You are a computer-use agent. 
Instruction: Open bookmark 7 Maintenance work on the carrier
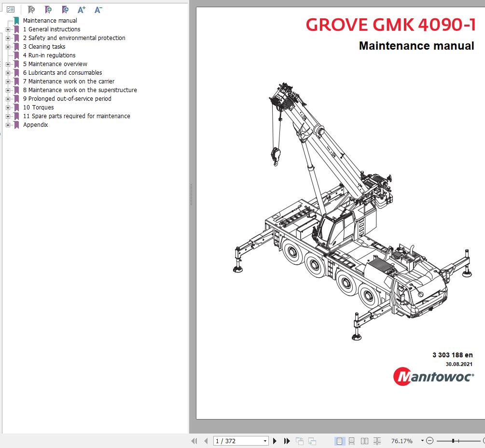pos(69,81)
